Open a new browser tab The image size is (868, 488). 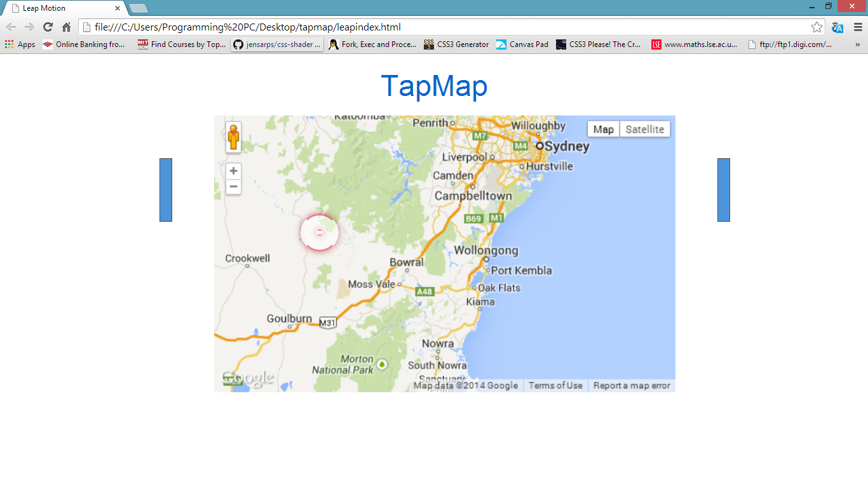click(139, 8)
